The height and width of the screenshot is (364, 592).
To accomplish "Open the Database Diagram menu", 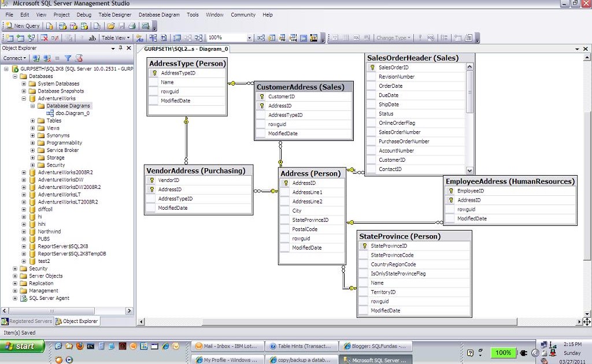I will pyautogui.click(x=159, y=14).
